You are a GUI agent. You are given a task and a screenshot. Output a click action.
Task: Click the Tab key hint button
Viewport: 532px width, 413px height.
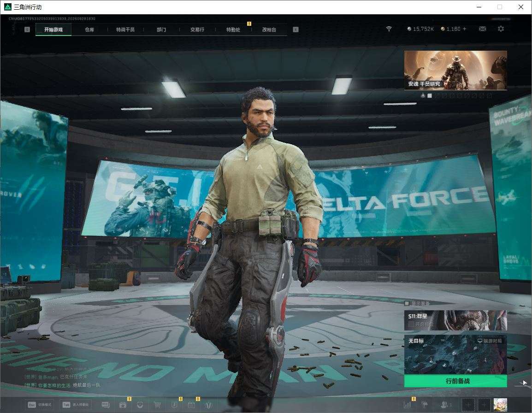76,405
